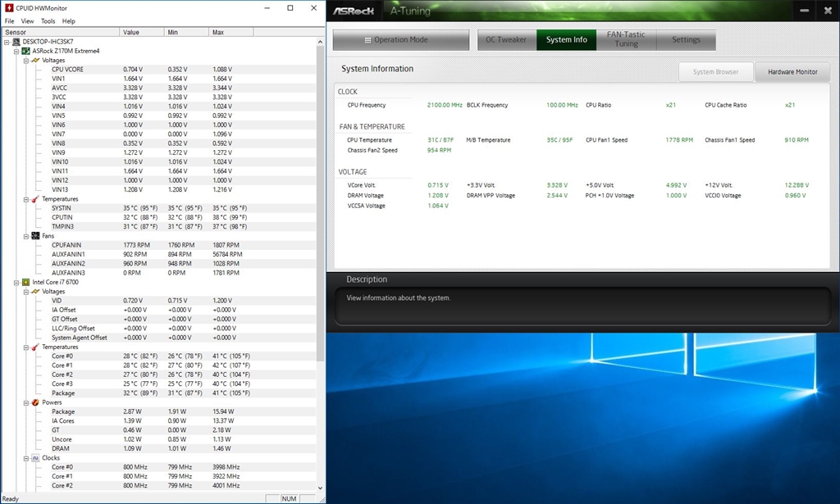Switch to the OC Tweaker tab
The image size is (840, 504).
tap(506, 39)
